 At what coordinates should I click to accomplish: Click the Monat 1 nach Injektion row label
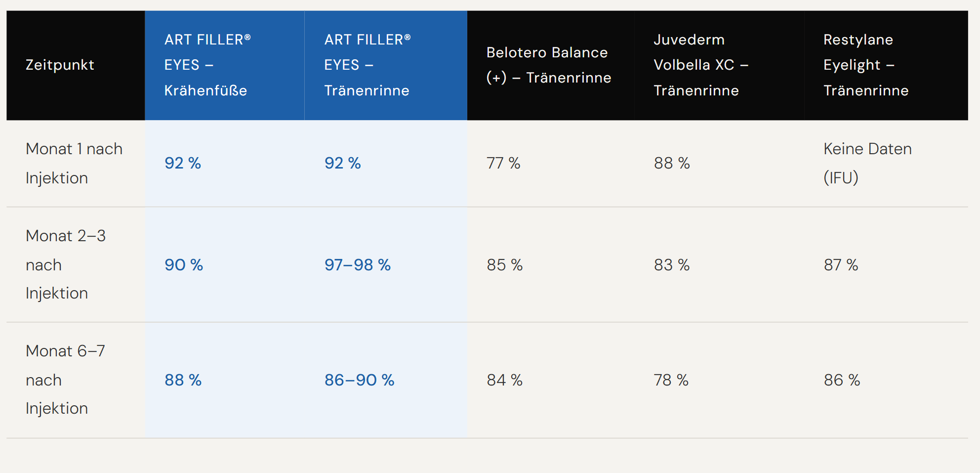74,163
